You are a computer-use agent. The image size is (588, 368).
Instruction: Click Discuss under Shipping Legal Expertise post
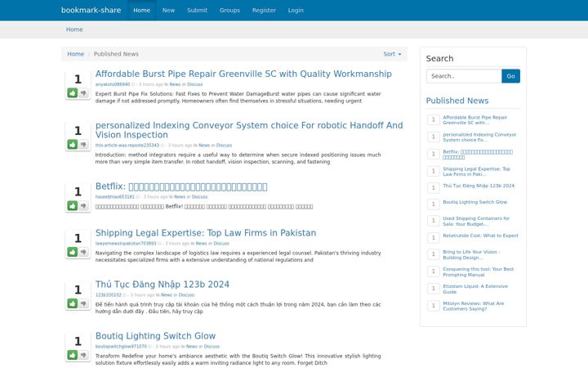click(221, 244)
